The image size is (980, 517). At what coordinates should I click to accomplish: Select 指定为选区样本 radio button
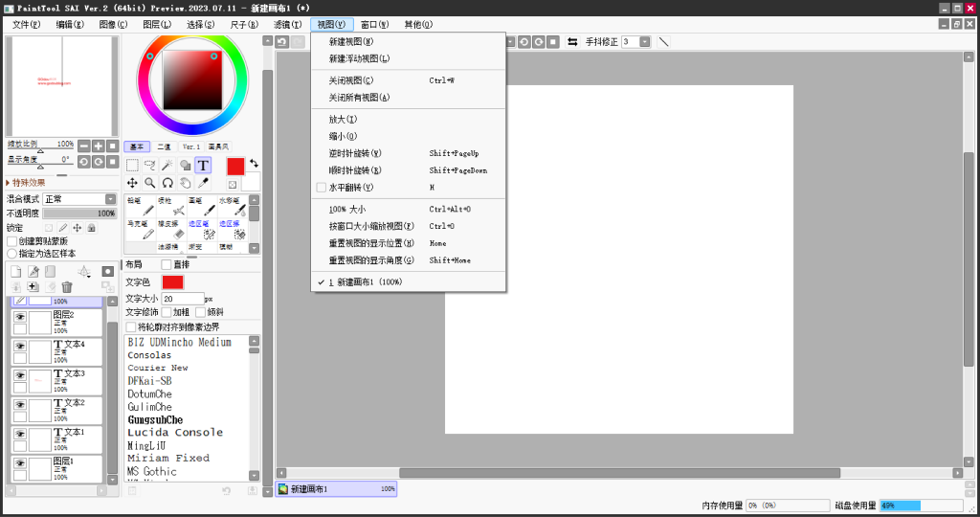[11, 254]
